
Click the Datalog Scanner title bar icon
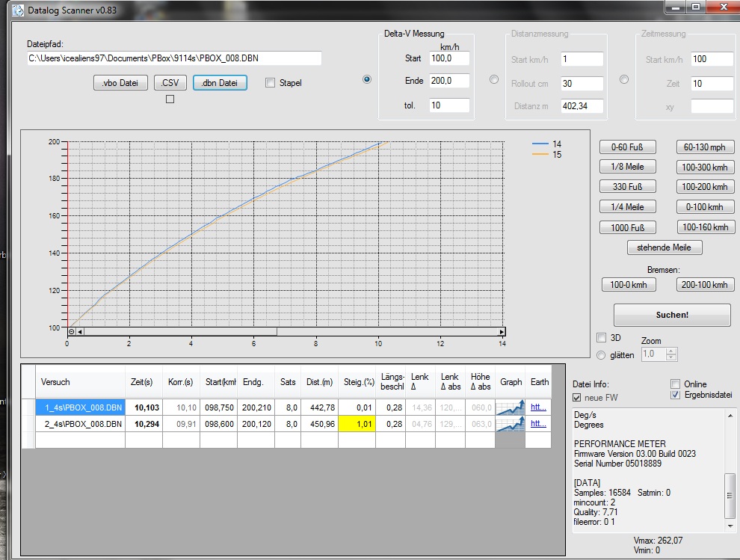tap(18, 10)
